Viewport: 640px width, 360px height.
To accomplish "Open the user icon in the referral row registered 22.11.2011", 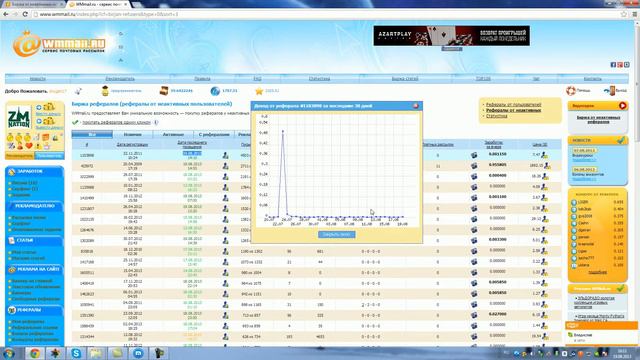I will point(226,156).
